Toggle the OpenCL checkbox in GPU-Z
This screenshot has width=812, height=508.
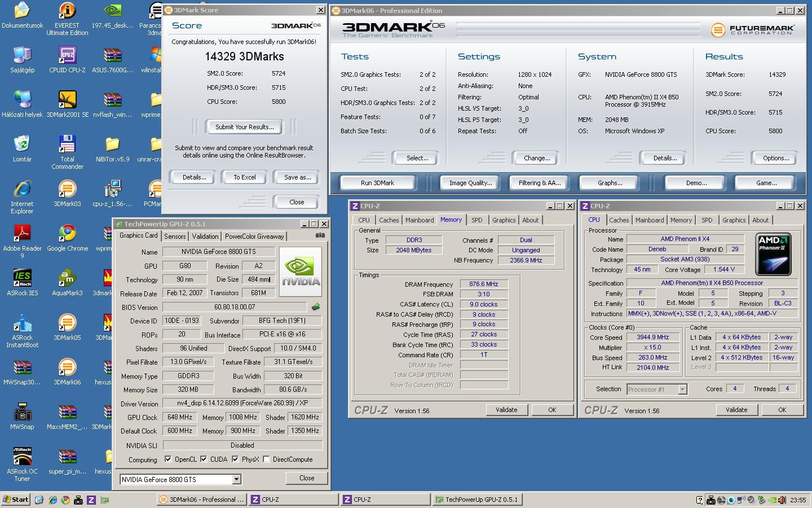[x=168, y=459]
